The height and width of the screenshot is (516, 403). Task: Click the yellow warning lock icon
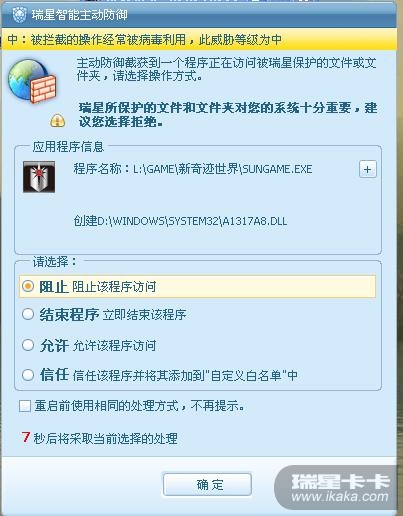tap(58, 120)
